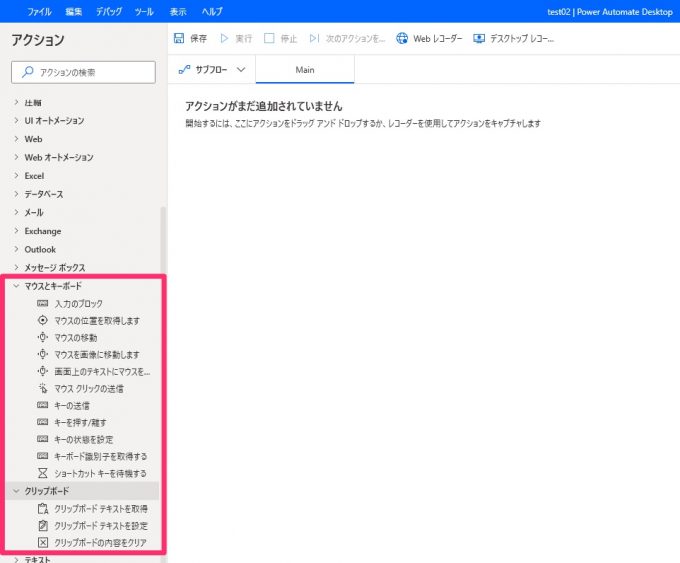Select the キーを押す/離す keyboard icon
Screen dimensions: 680x563
[x=42, y=422]
